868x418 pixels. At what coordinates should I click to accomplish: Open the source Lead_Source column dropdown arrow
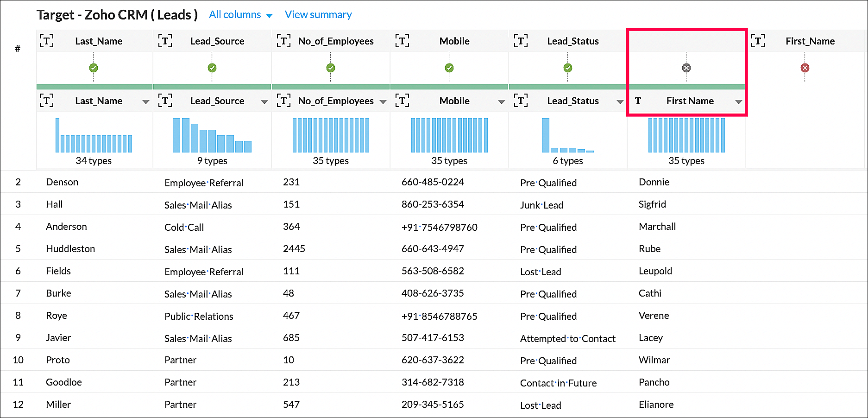coord(264,102)
